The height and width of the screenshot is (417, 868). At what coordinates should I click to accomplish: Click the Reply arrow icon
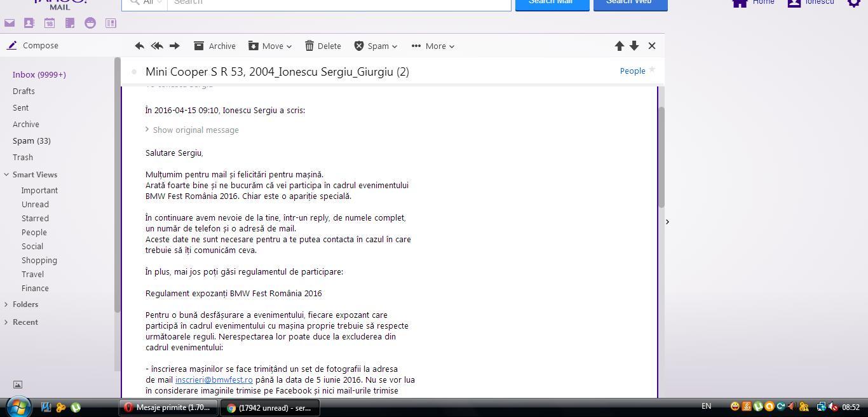coord(139,46)
